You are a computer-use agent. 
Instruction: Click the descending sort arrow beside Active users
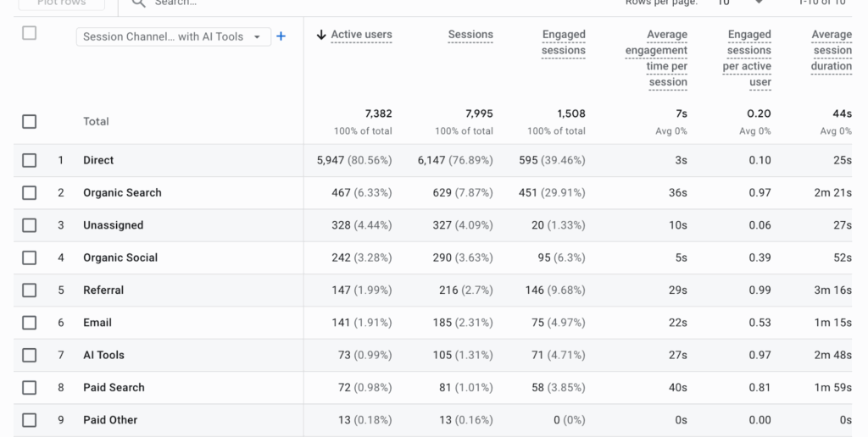[321, 35]
